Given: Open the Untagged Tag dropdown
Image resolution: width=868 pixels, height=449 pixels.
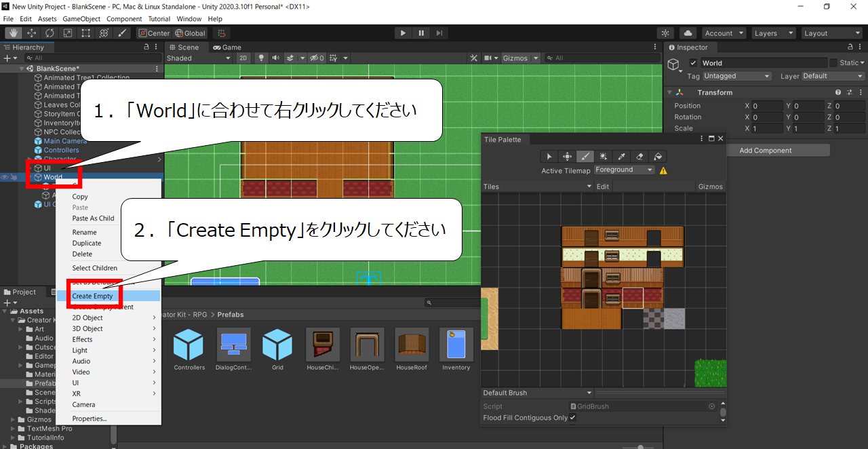Looking at the screenshot, I should click(737, 77).
